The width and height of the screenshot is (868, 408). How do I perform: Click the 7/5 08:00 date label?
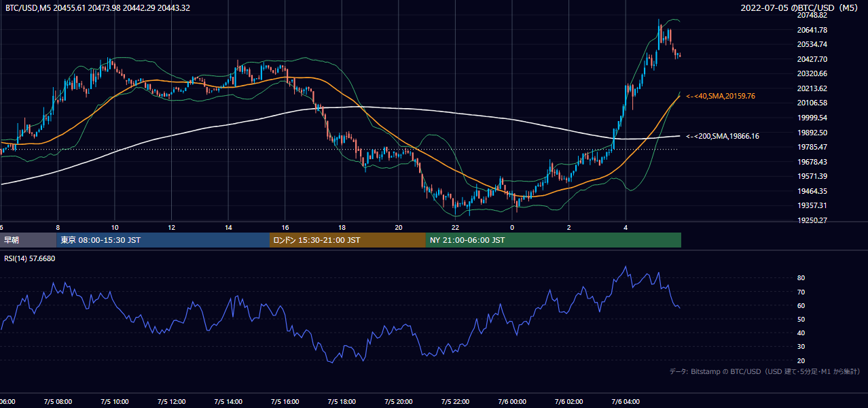pos(58,402)
